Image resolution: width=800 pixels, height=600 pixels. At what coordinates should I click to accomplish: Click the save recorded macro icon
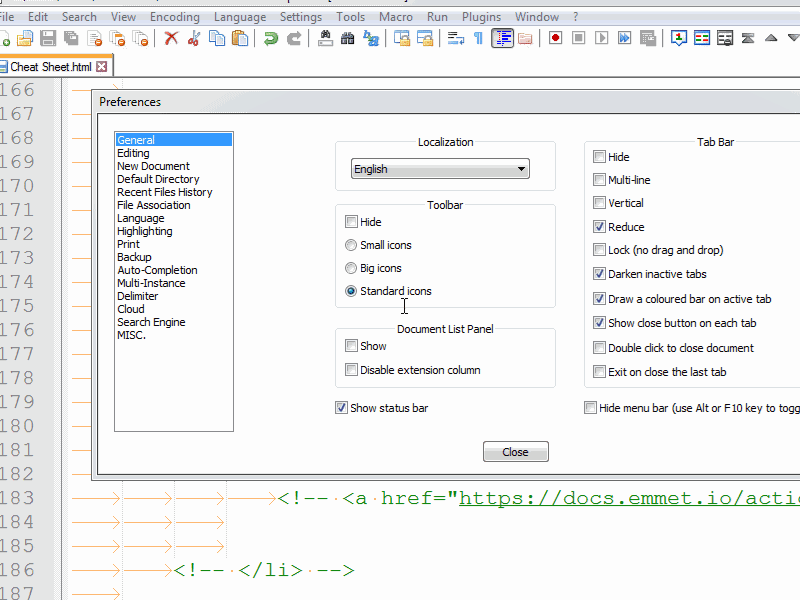click(x=648, y=38)
